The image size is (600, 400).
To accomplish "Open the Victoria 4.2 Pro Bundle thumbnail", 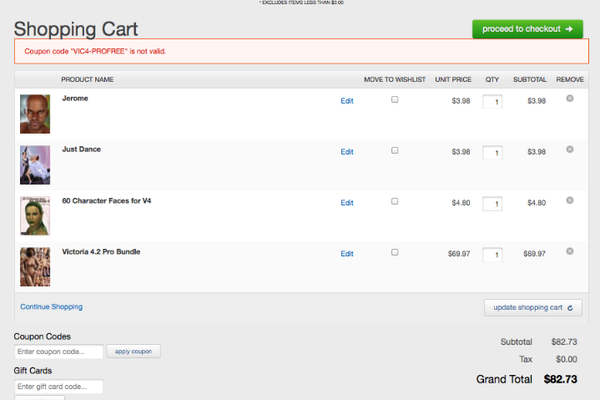I will click(x=35, y=266).
